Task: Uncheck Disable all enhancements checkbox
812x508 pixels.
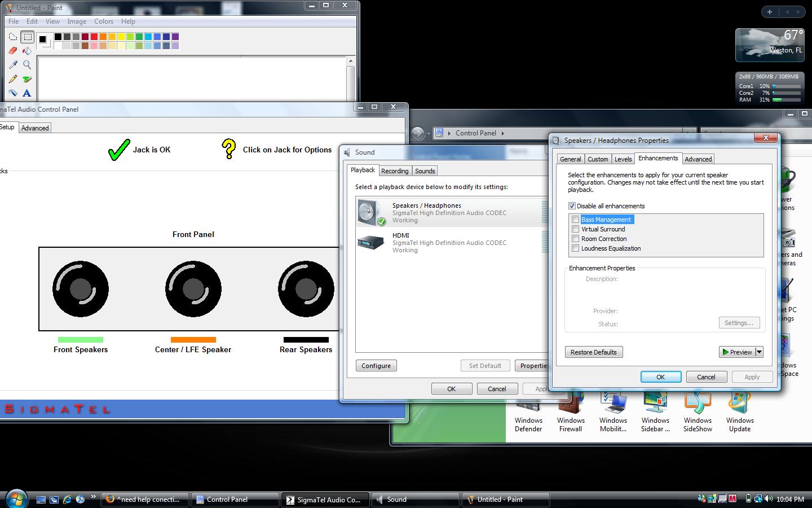Action: 572,206
